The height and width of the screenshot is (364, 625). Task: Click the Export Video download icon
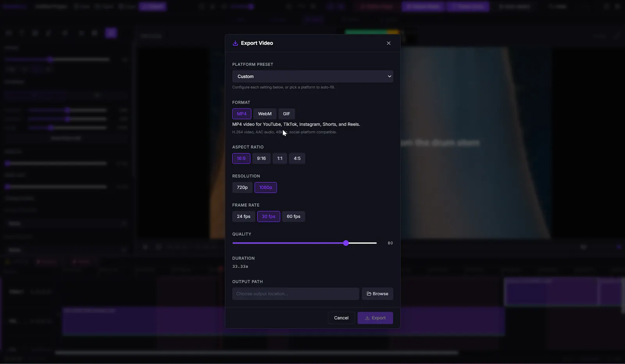pyautogui.click(x=235, y=43)
